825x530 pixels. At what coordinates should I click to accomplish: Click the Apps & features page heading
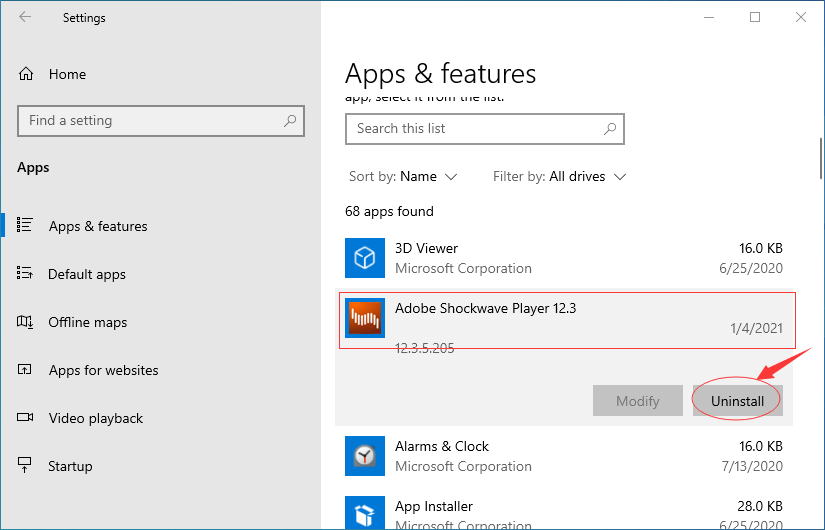click(440, 73)
